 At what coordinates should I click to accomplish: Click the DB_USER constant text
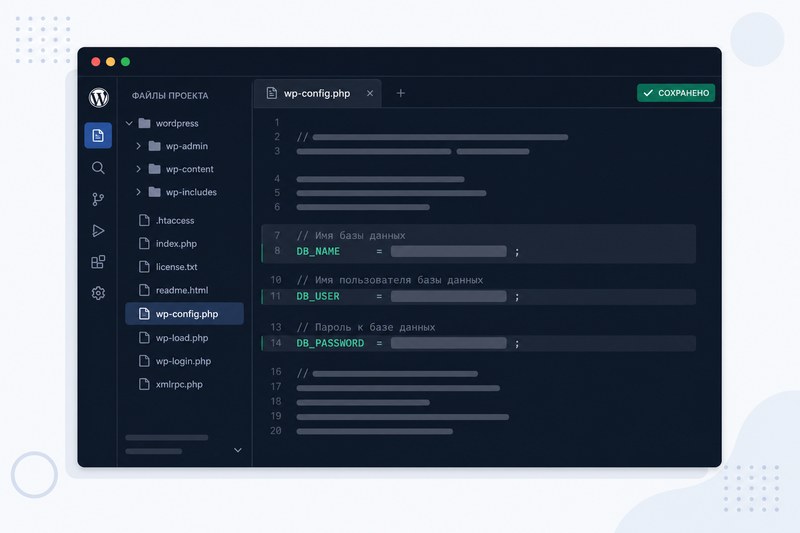(x=318, y=296)
